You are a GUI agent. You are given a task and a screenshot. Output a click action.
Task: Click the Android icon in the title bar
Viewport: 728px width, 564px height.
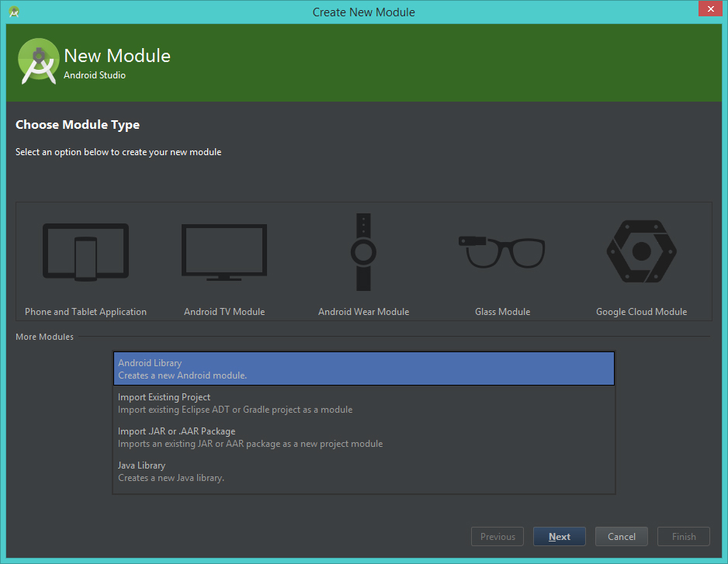(12, 12)
